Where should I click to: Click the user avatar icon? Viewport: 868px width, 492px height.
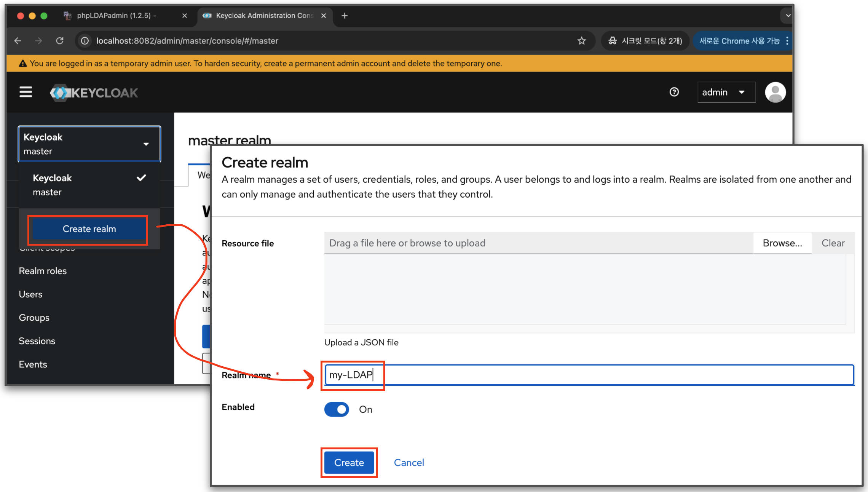(x=775, y=92)
